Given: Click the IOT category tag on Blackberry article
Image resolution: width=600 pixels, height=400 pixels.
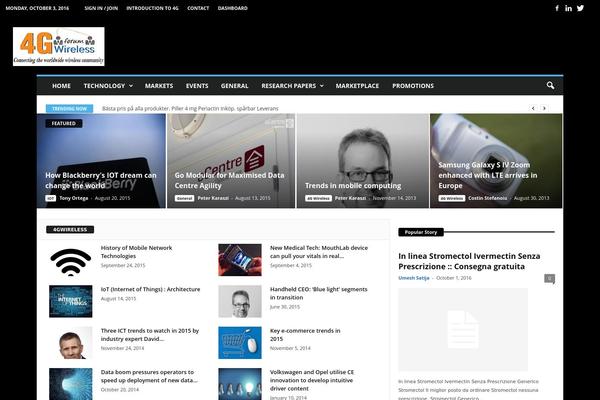Looking at the screenshot, I should (x=51, y=198).
